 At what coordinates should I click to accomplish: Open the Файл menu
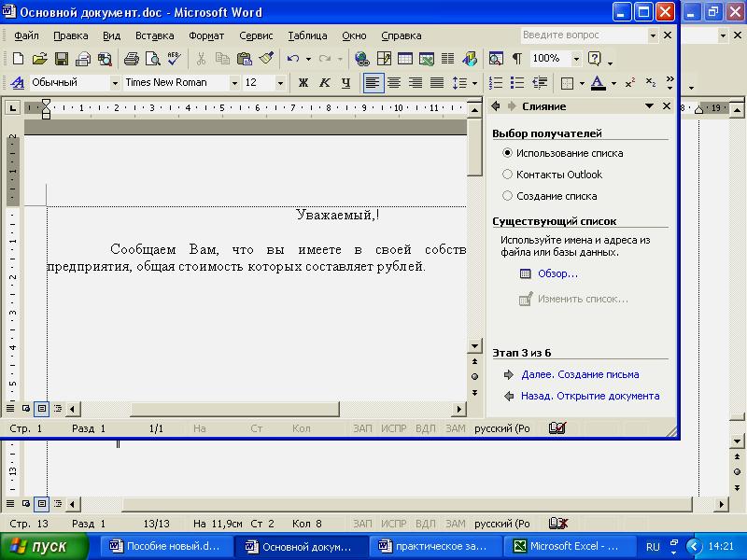[x=26, y=35]
